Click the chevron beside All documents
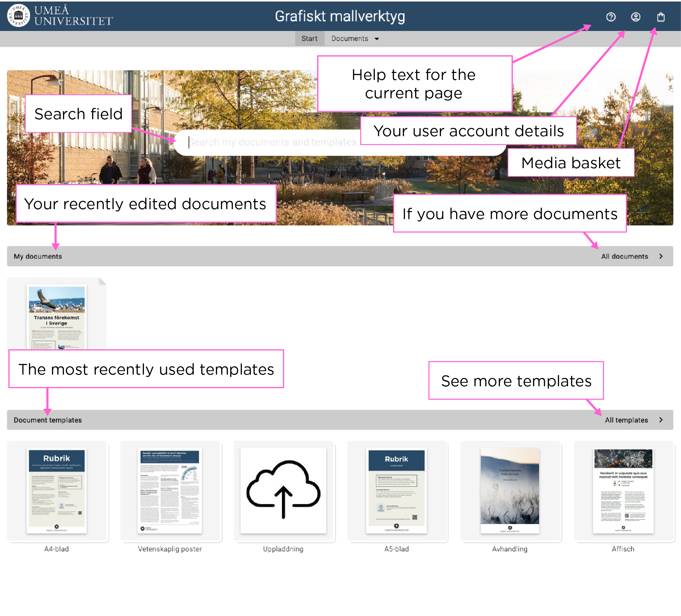The height and width of the screenshot is (616, 681). pyautogui.click(x=661, y=256)
